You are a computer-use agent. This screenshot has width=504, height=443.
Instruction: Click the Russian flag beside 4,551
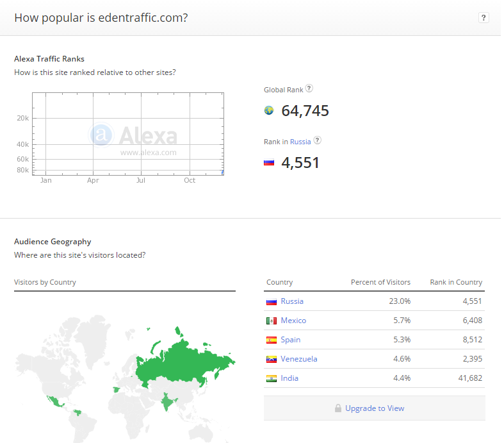pyautogui.click(x=269, y=163)
